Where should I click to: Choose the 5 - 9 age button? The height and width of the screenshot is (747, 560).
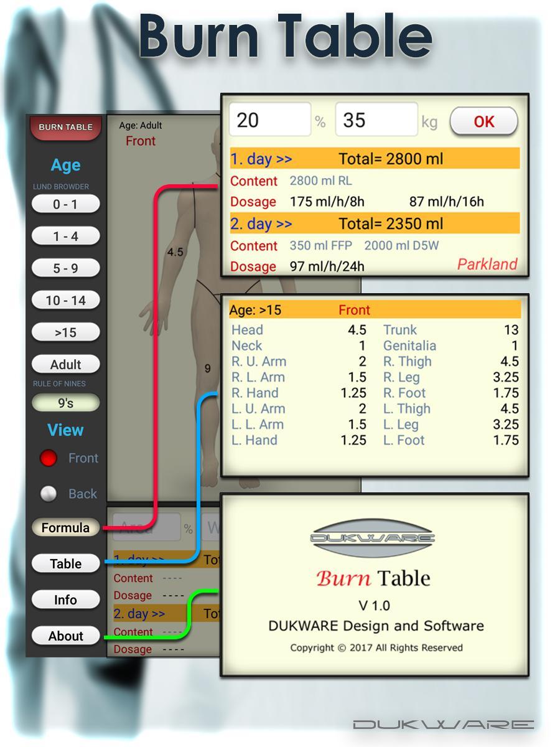tap(65, 268)
